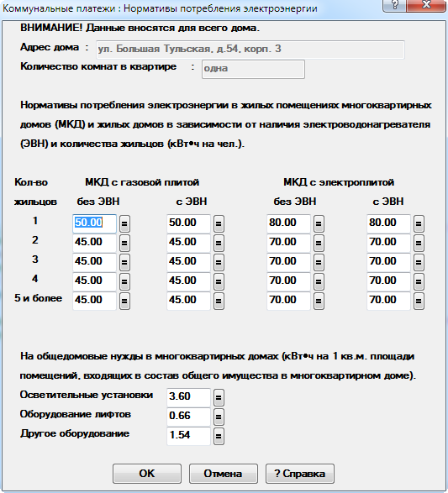Click the Количество комнат в квартире field
The height and width of the screenshot is (493, 448).
pos(253,69)
